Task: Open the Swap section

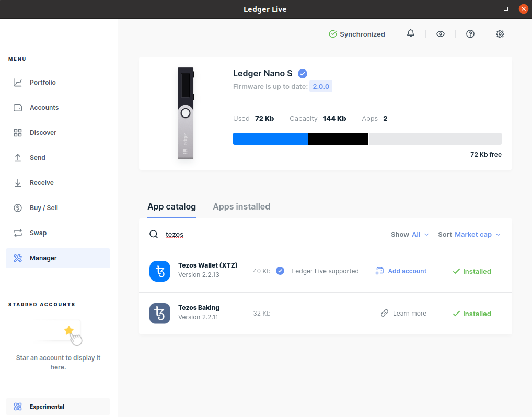Action: coord(38,233)
